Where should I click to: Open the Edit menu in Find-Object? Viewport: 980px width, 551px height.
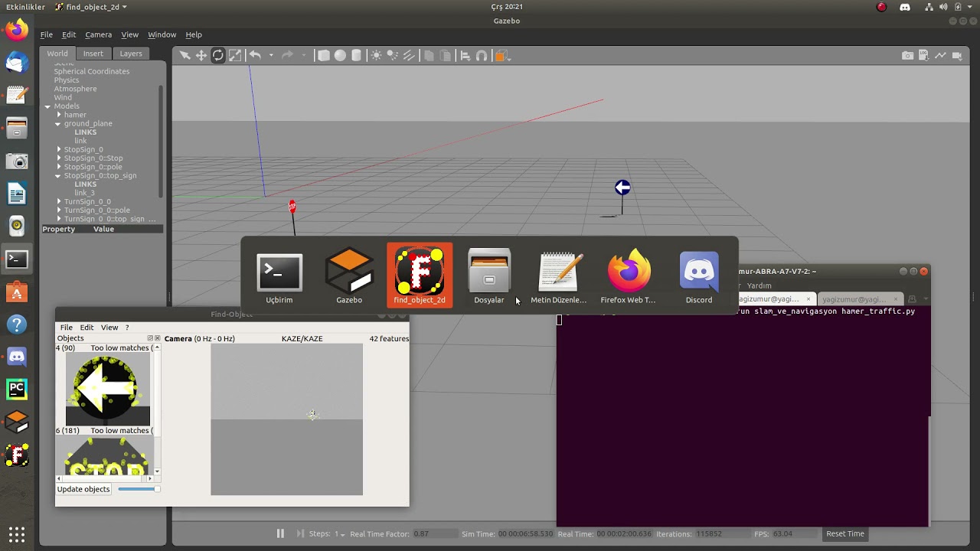[87, 328]
